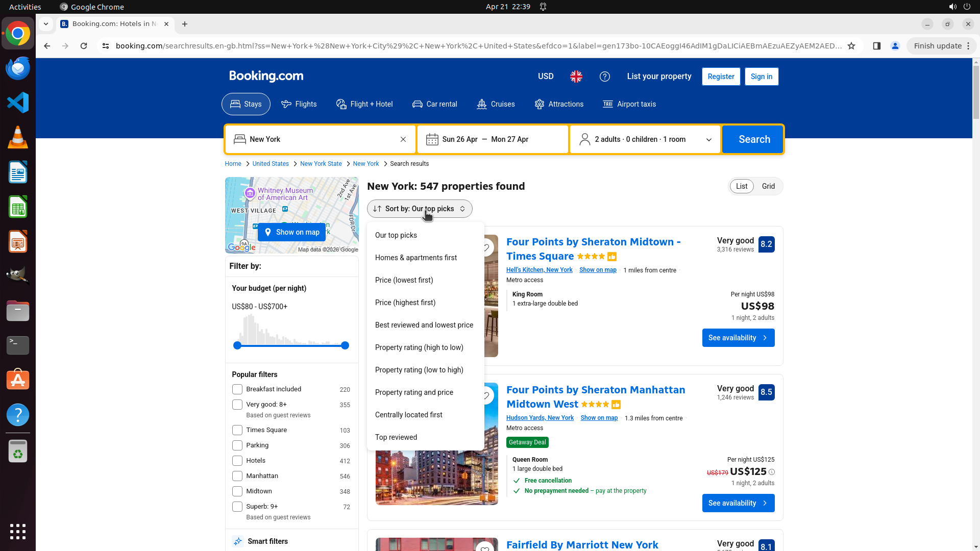Click the calendar icon in date field
The width and height of the screenshot is (980, 551).
432,139
